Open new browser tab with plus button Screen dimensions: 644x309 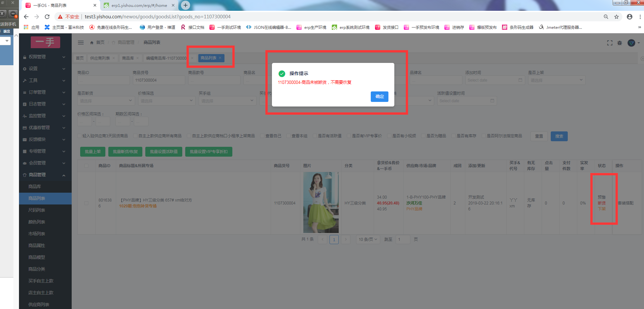click(186, 5)
